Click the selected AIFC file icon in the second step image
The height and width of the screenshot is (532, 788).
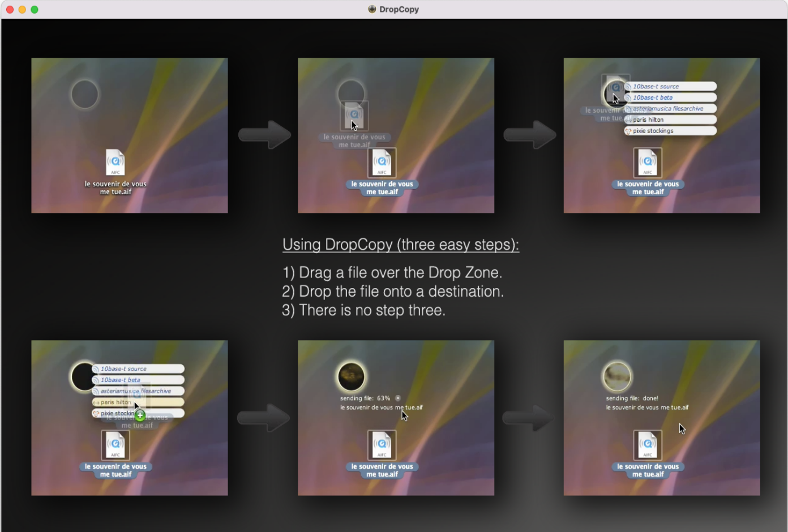click(x=382, y=162)
